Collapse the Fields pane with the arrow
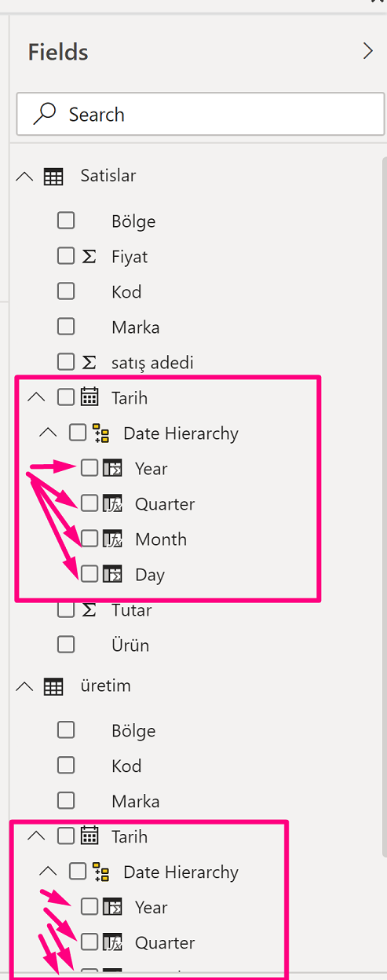The width and height of the screenshot is (387, 980). point(368,52)
